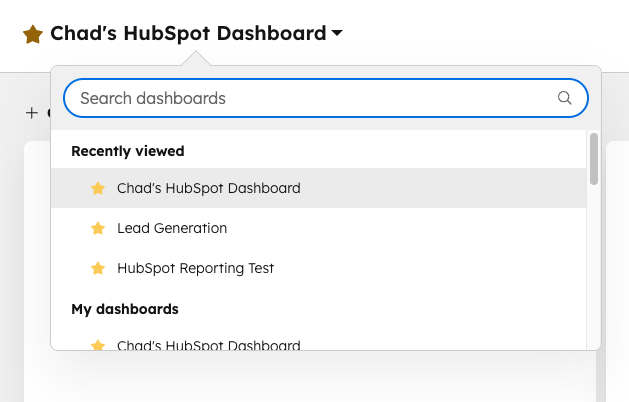Switch to HubSpot Reporting Test dashboard
629x402 pixels.
click(x=195, y=268)
